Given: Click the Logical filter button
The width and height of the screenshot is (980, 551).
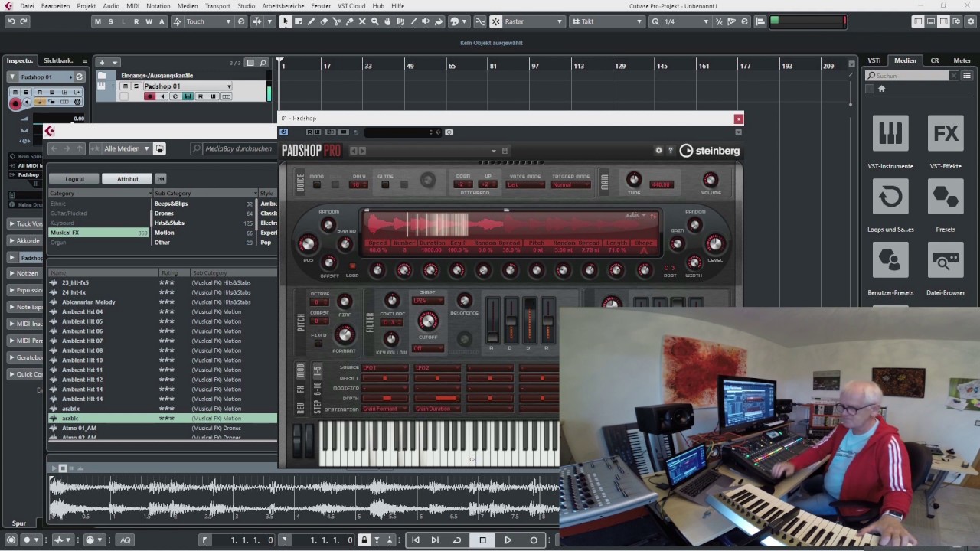Looking at the screenshot, I should click(x=74, y=178).
